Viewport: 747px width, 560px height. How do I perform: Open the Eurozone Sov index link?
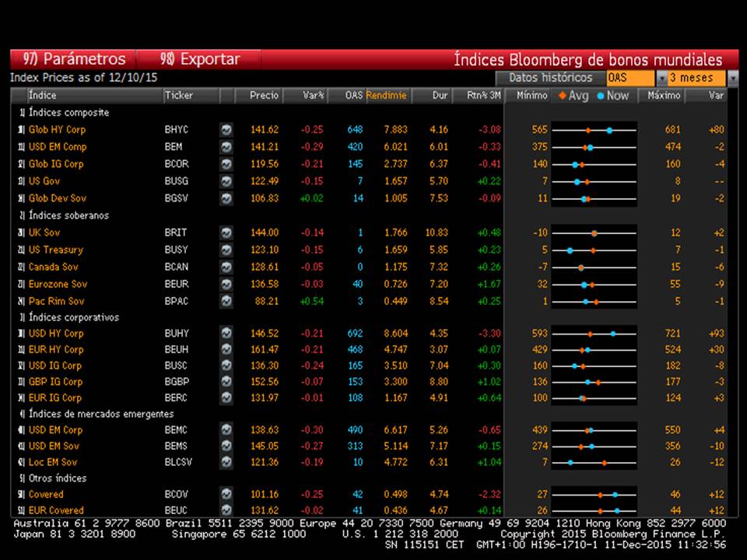[58, 284]
